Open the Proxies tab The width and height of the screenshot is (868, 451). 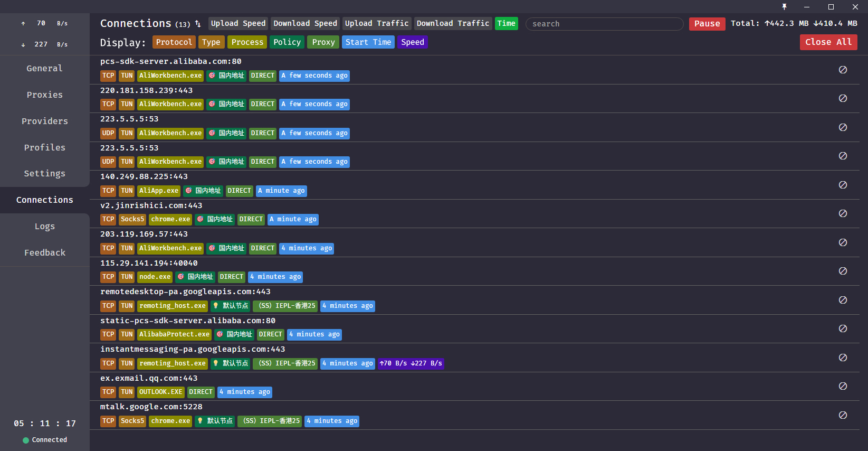click(x=45, y=95)
